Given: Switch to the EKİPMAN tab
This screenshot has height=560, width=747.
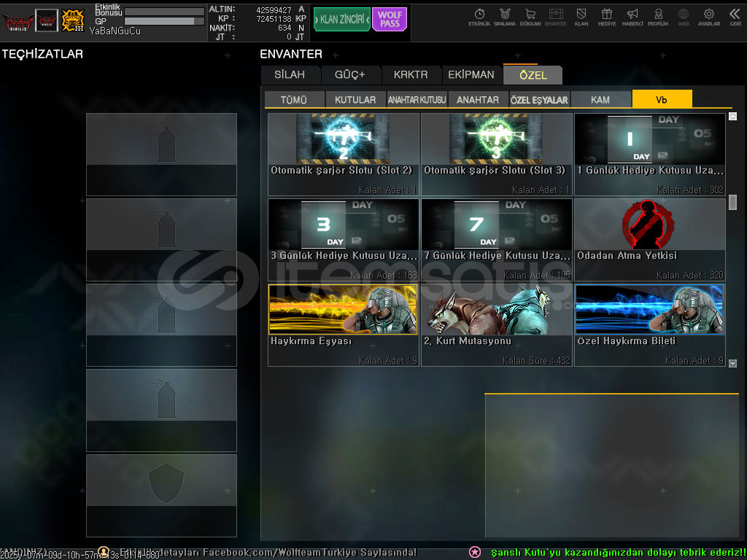Looking at the screenshot, I should tap(471, 75).
